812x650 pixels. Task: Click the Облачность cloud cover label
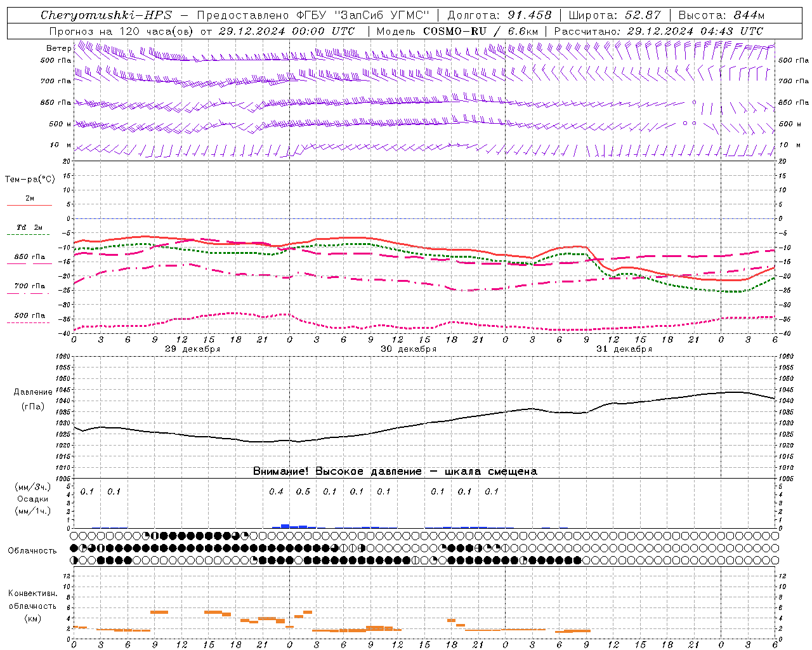pyautogui.click(x=32, y=551)
